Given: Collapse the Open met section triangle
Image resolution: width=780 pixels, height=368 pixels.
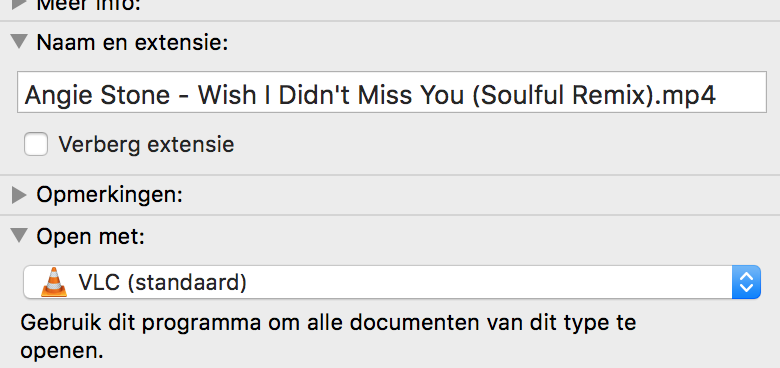Looking at the screenshot, I should (x=19, y=236).
